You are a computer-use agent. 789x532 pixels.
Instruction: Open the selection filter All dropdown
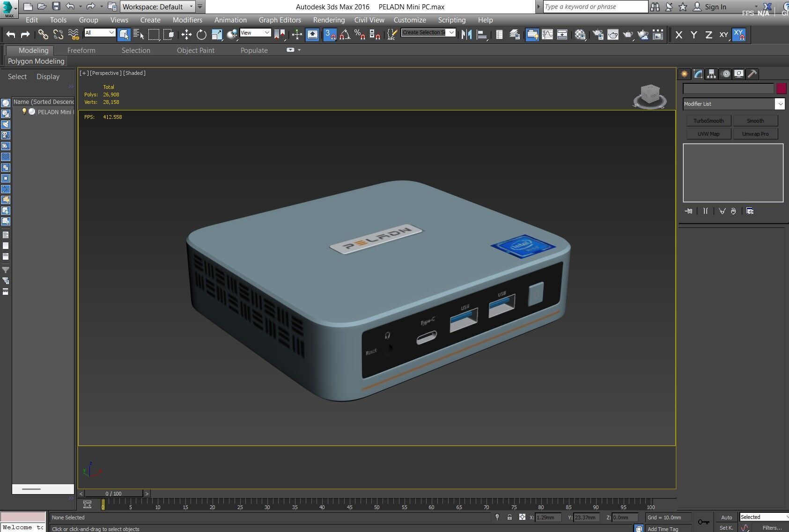99,32
